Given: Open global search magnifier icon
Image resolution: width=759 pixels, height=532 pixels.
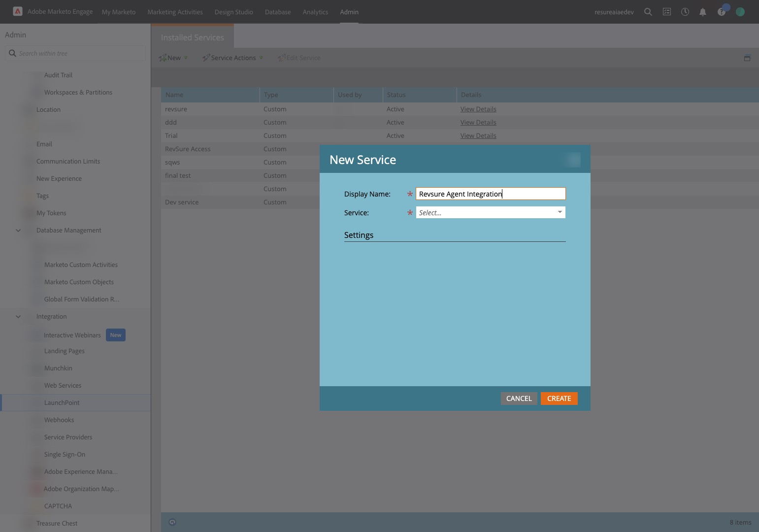Looking at the screenshot, I should 648,12.
